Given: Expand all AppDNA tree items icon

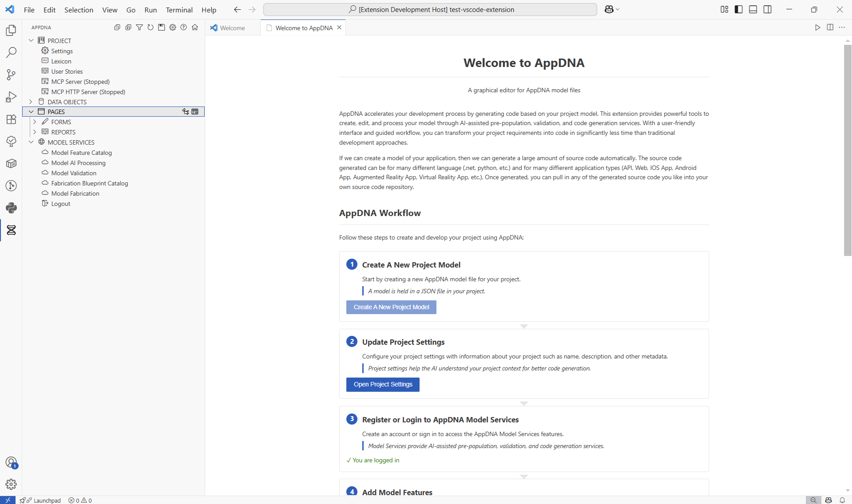Looking at the screenshot, I should point(128,28).
